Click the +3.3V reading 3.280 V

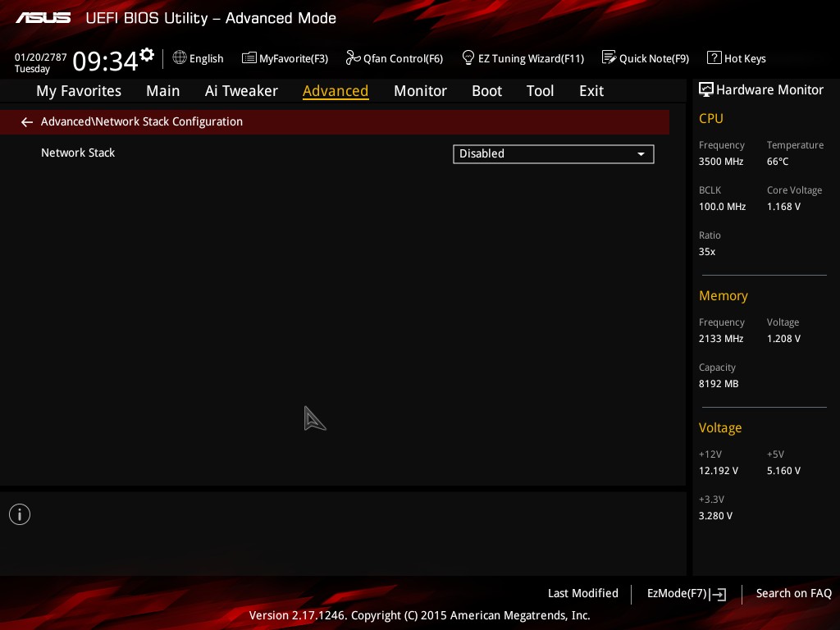click(x=715, y=516)
